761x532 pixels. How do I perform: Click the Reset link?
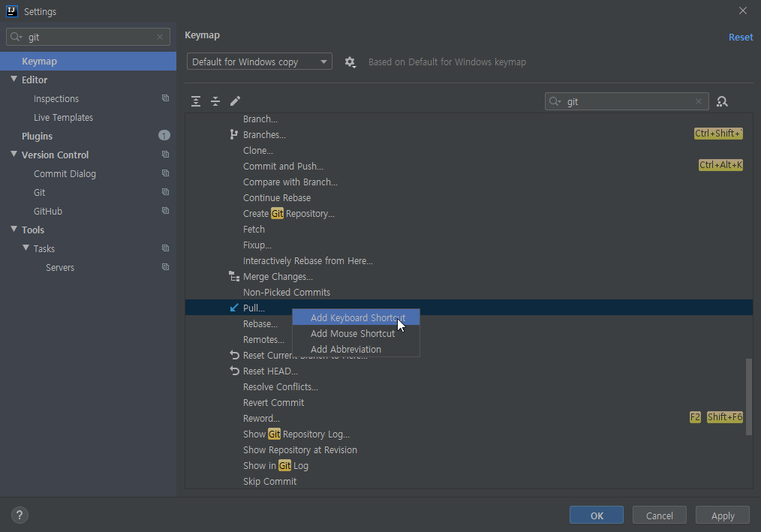click(741, 37)
